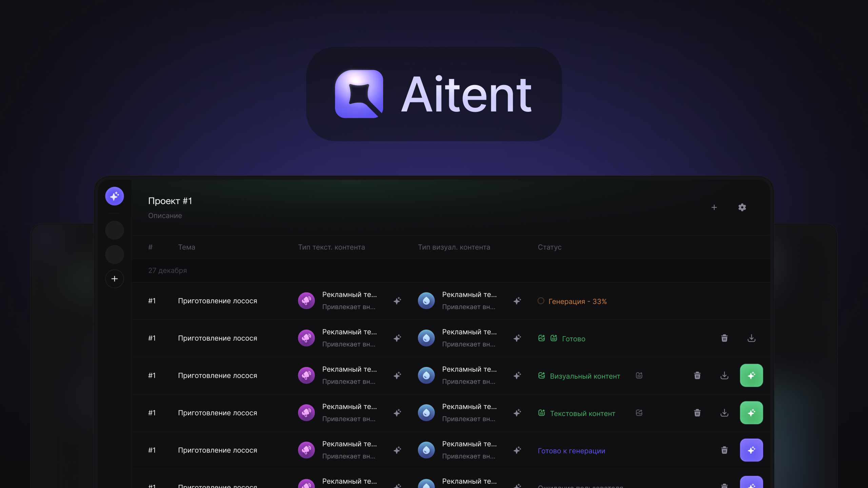
Task: Click green generate button in Визуальный контент row
Action: (751, 375)
